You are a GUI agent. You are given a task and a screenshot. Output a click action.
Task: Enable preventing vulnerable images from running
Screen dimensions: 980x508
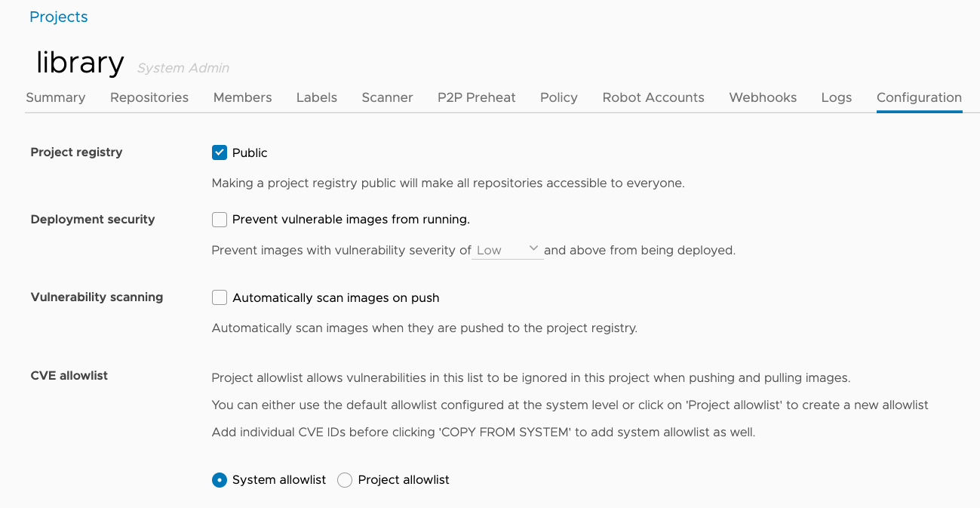(x=219, y=219)
